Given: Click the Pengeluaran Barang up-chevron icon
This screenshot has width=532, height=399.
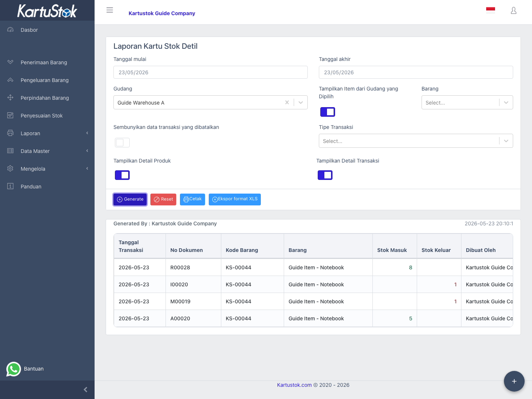Looking at the screenshot, I should [x=10, y=80].
